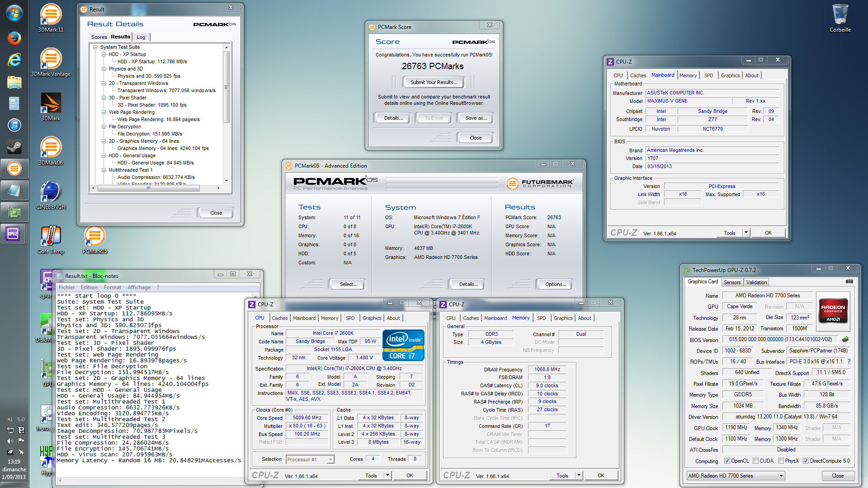Toggle the OpenCL checkbox in GPU-Z
868x488 pixels.
pos(727,461)
